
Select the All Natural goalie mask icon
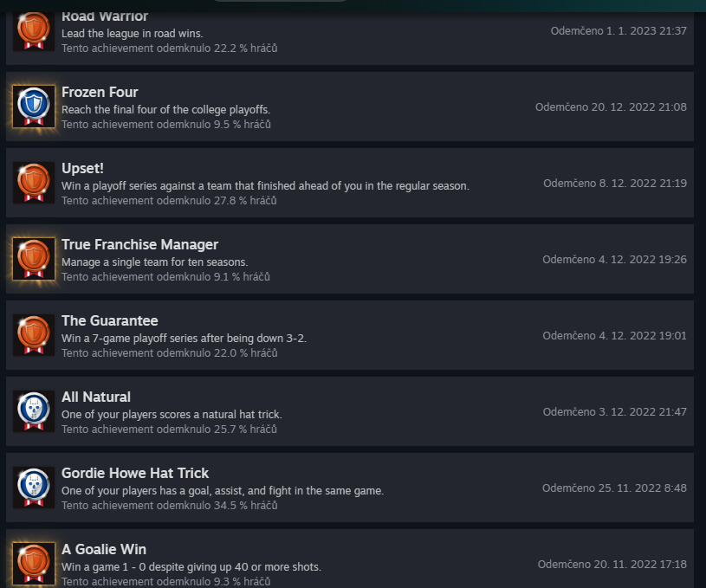[34, 411]
